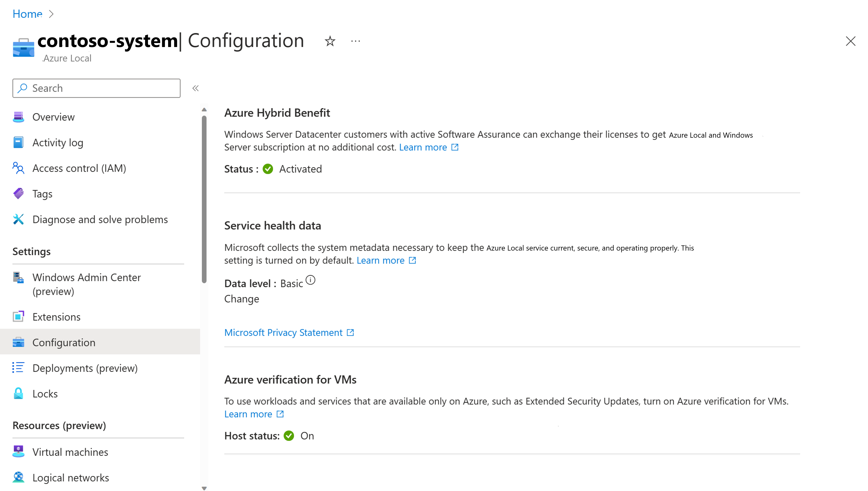
Task: Open the Overview menu item
Action: click(x=53, y=117)
